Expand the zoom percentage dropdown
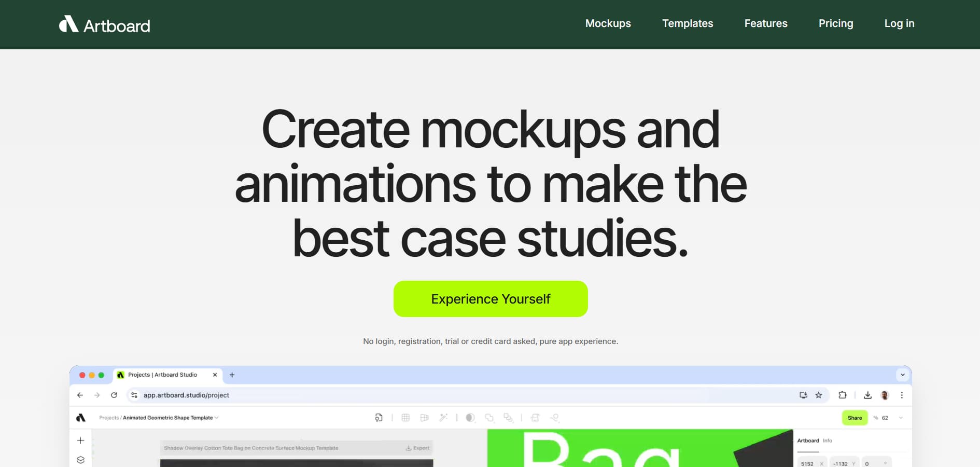 point(901,418)
